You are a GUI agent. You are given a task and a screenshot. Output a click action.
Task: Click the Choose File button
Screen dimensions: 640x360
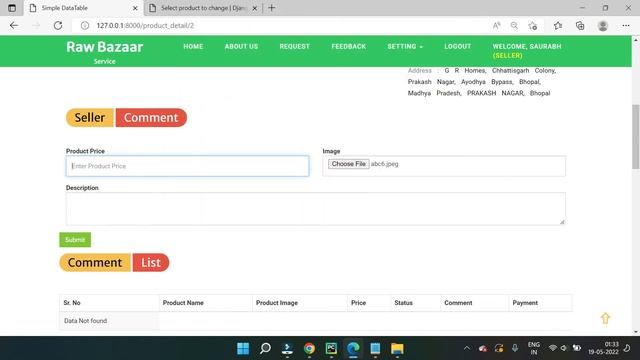(349, 164)
